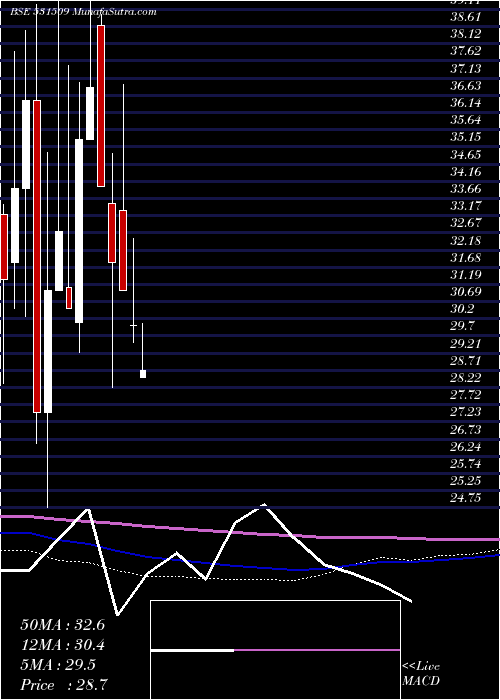The image size is (500, 700).
Task: Select the 35.64 price axis label
Action: (x=466, y=120)
